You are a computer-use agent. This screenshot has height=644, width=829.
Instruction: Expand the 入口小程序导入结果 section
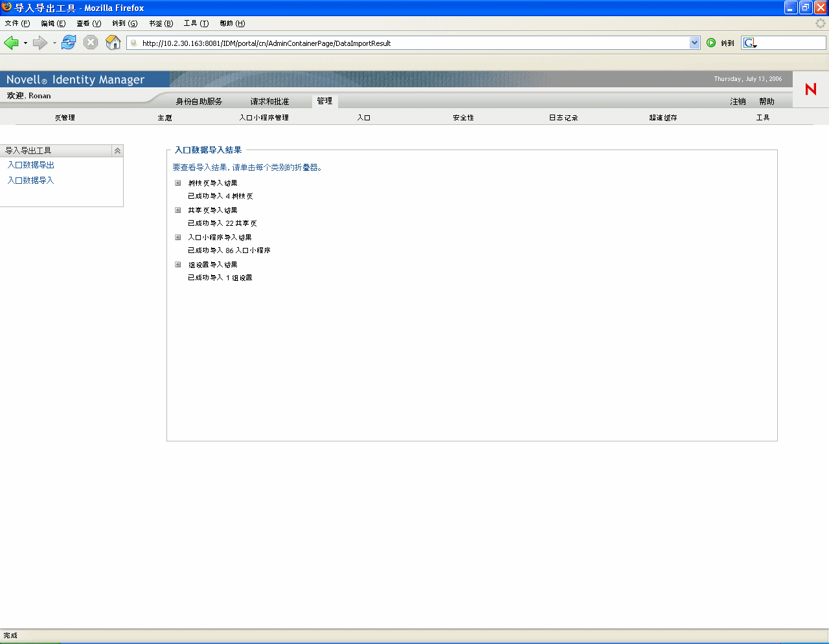tap(178, 238)
